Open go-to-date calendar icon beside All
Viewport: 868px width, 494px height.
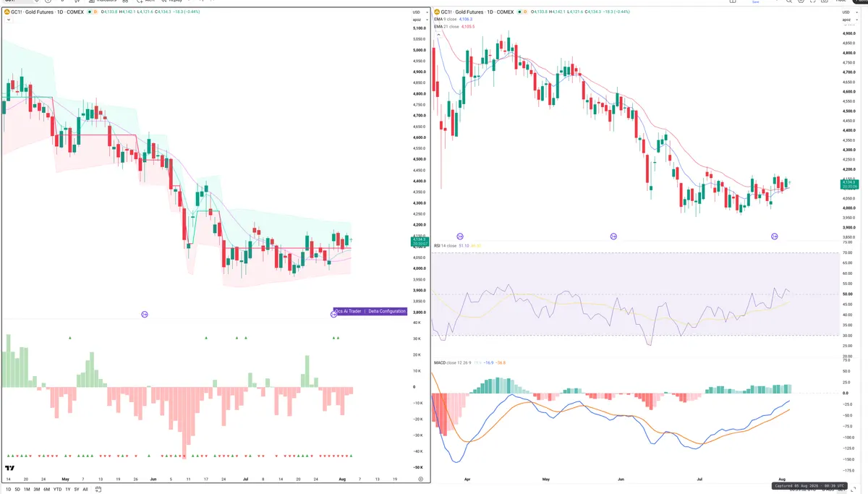point(97,490)
